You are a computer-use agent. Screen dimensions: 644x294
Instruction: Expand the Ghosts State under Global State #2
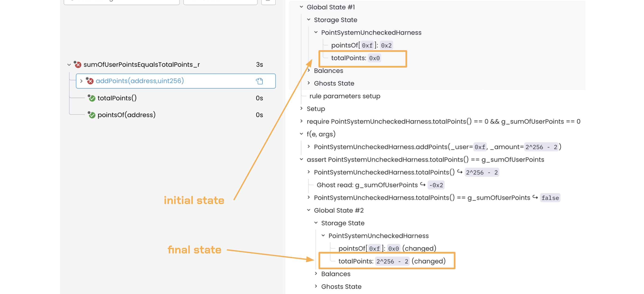coord(316,286)
